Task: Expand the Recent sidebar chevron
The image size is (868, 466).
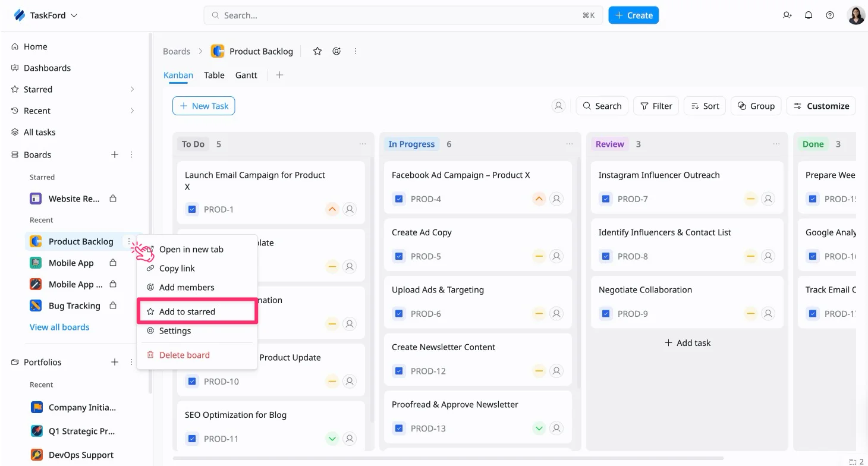Action: pyautogui.click(x=132, y=111)
